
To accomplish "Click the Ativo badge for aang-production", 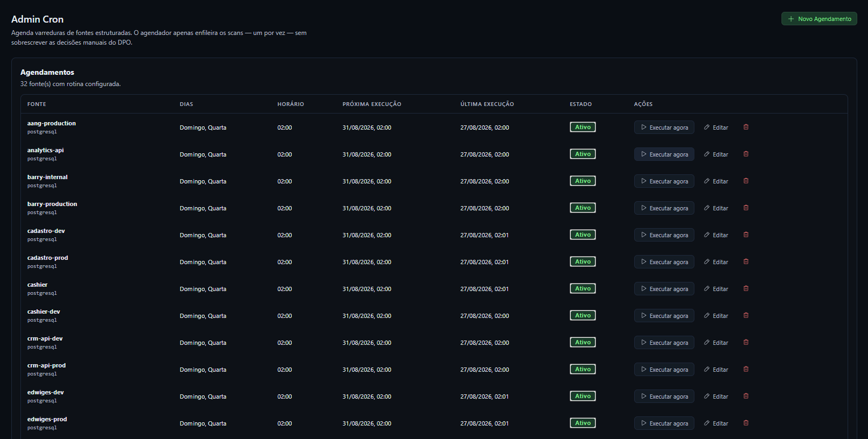I will pos(583,128).
